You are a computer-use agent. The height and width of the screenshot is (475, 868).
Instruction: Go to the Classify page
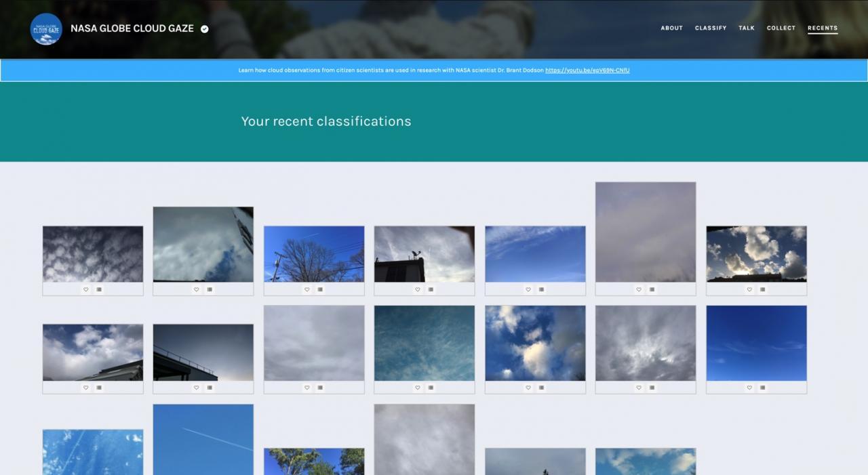711,28
